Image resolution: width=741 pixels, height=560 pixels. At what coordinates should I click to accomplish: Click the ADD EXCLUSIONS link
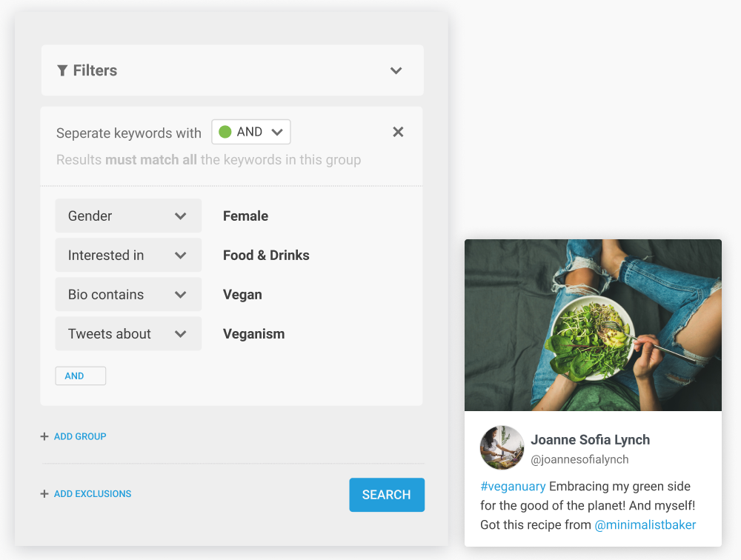[x=93, y=493]
